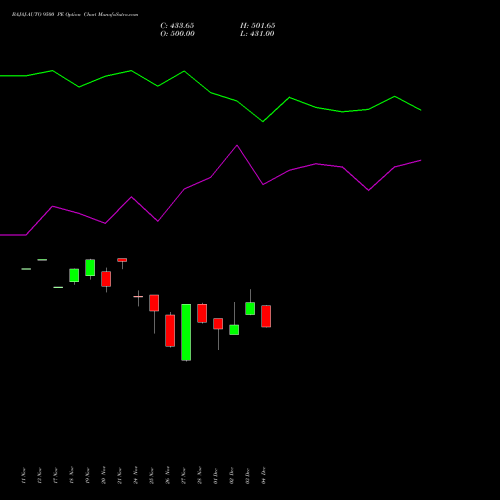Click the "28 Nov" date axis label

coord(199,475)
